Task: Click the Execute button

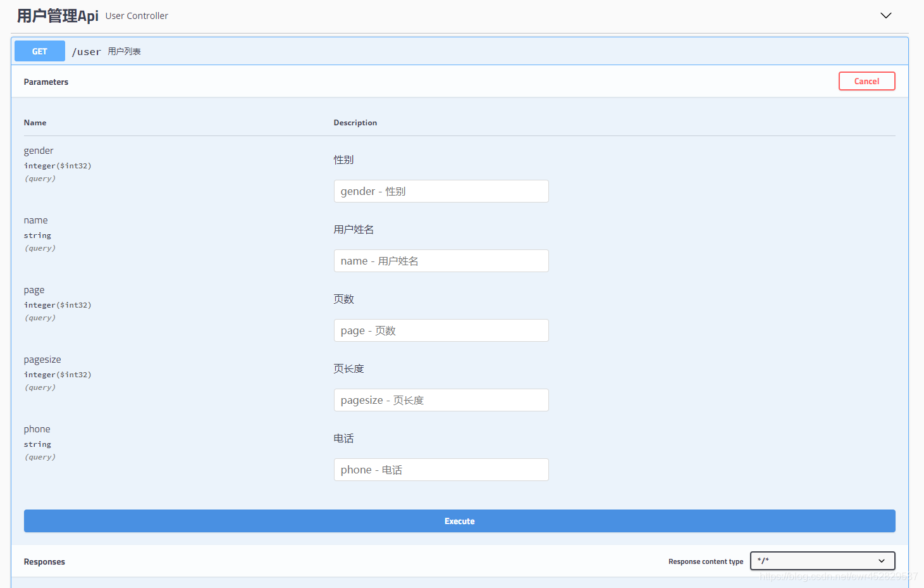Action: (x=459, y=521)
